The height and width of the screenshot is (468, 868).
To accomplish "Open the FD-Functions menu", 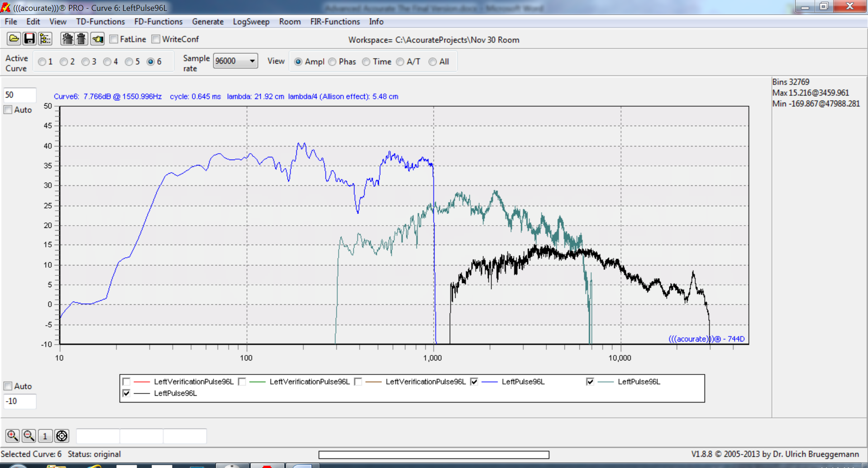I will coord(158,22).
